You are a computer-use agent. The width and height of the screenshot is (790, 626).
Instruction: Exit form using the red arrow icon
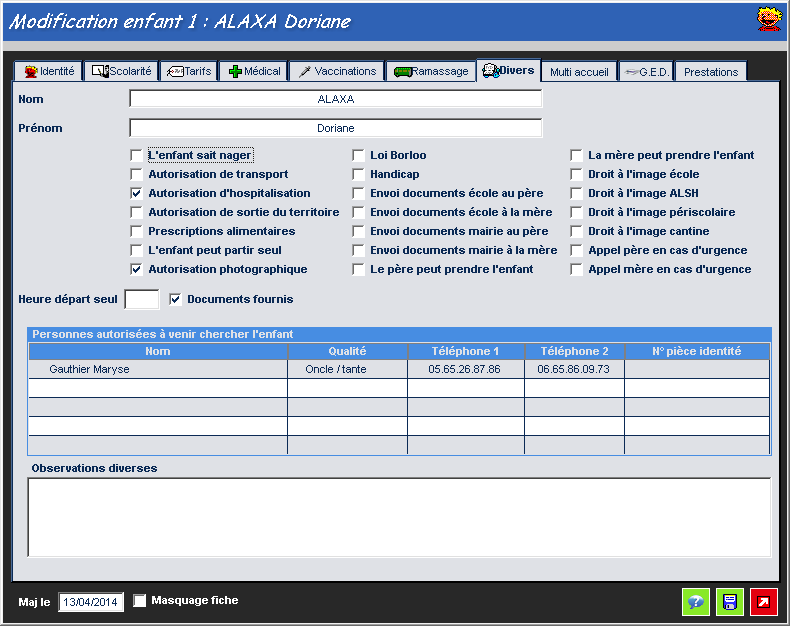pyautogui.click(x=764, y=602)
